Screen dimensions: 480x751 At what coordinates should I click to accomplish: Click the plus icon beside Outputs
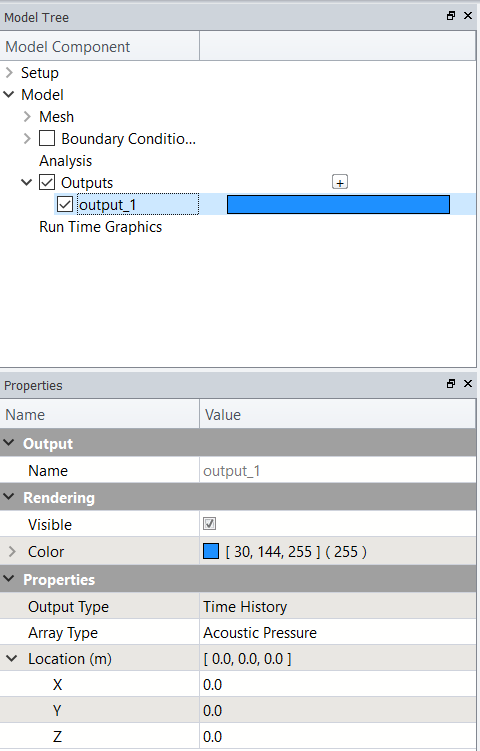coord(340,182)
